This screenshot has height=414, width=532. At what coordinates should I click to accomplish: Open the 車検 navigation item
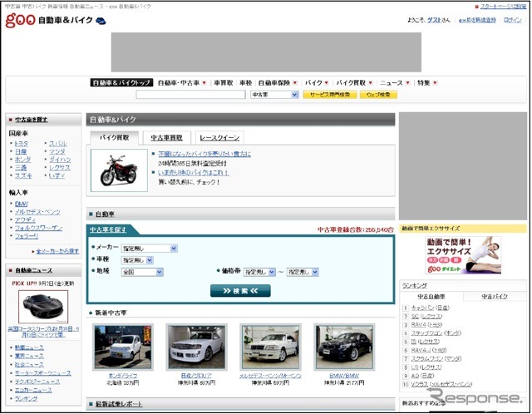tap(246, 83)
